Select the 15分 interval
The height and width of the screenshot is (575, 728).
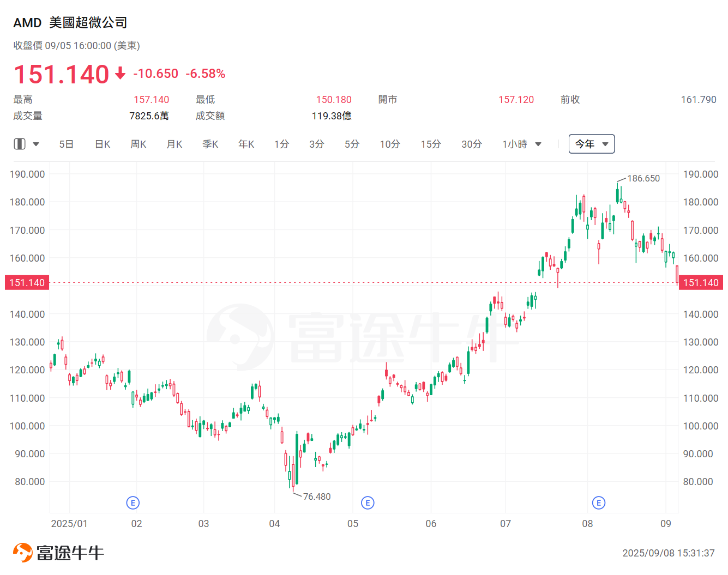[x=430, y=144]
